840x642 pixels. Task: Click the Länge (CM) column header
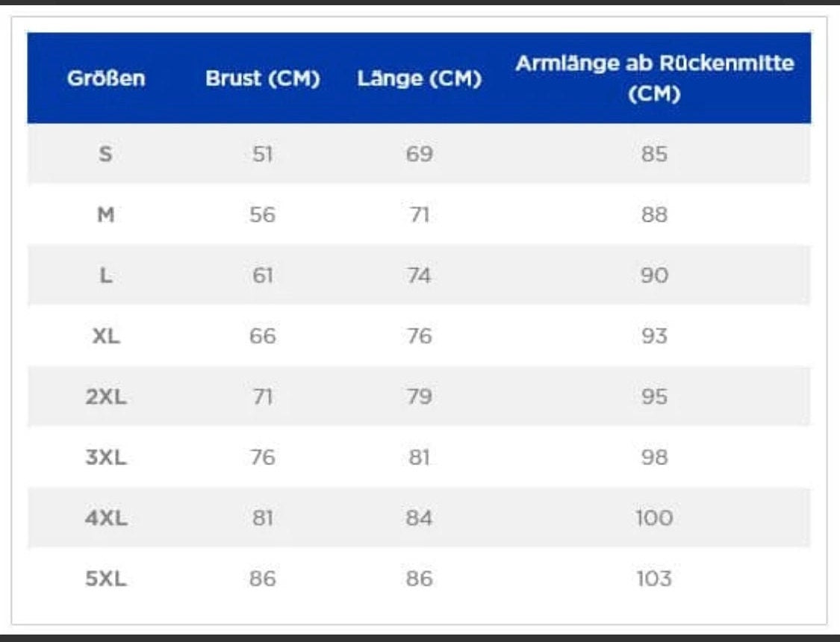[x=420, y=78]
